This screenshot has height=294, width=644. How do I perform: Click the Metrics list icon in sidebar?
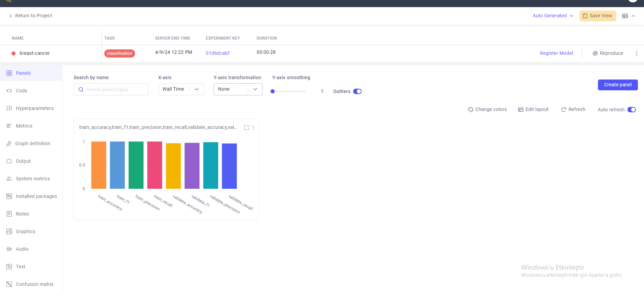pos(9,126)
